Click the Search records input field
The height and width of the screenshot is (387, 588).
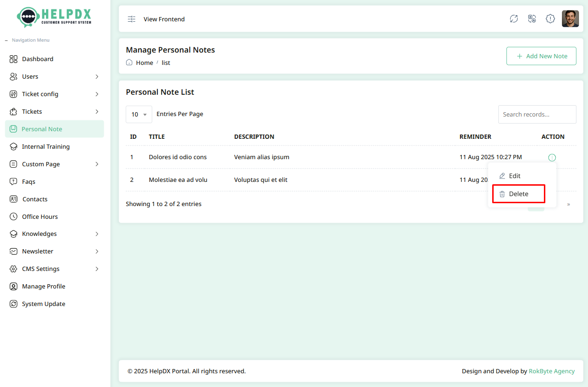537,115
